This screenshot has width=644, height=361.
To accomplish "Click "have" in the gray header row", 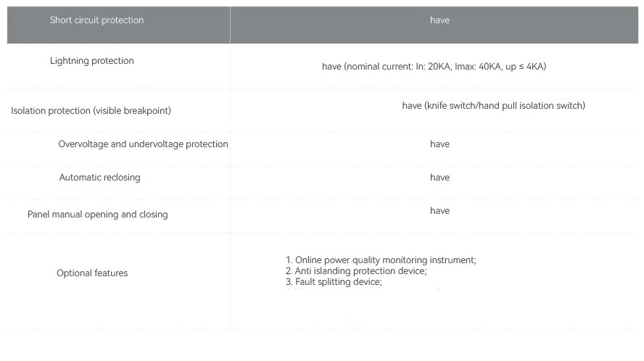I will [x=439, y=20].
